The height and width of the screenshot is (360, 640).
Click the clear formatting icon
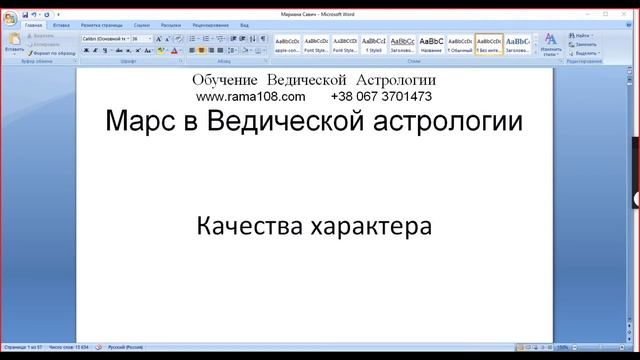178,39
